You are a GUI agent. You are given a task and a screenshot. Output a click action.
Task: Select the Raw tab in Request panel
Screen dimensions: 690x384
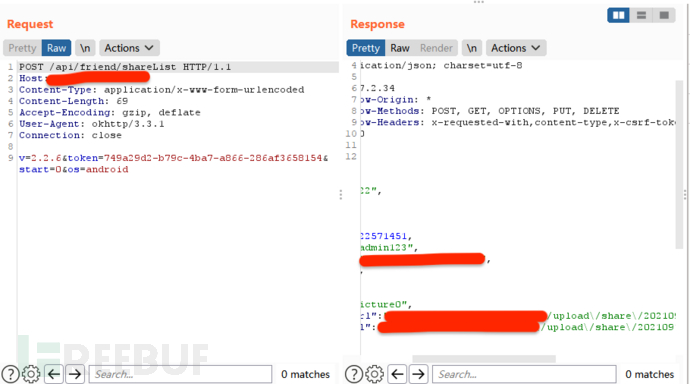[x=56, y=48]
